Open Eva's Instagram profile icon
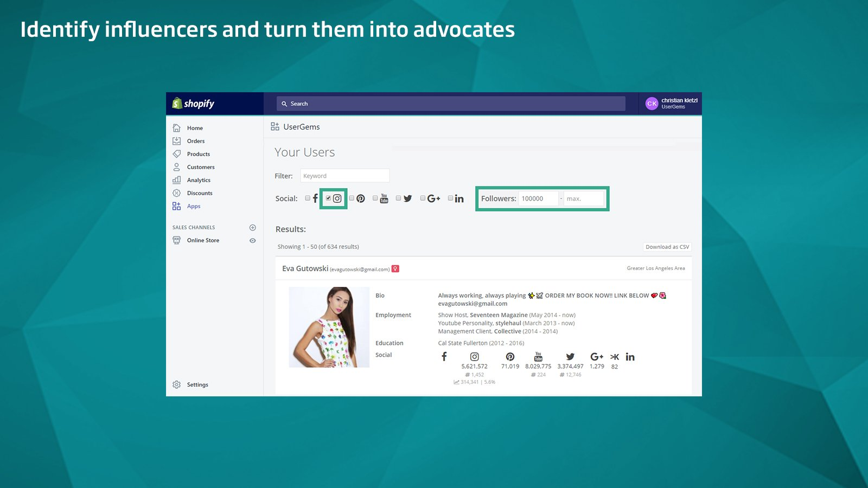The image size is (868, 488). coord(475,356)
